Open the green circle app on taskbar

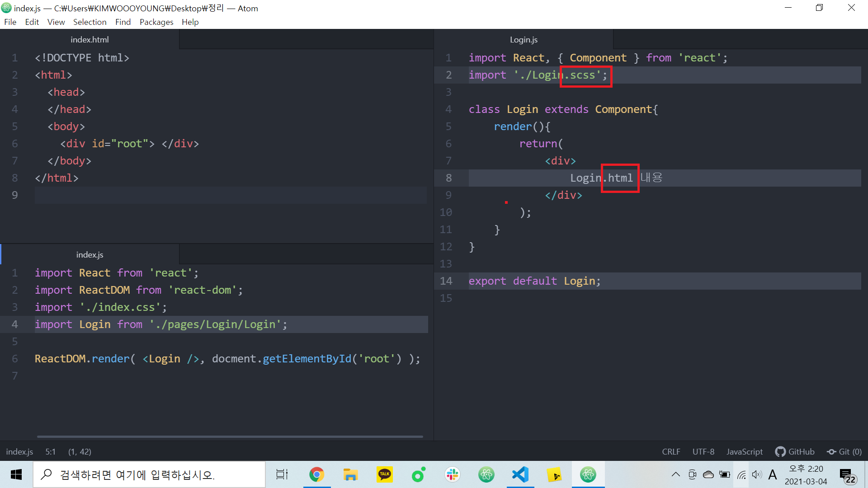[x=418, y=474]
